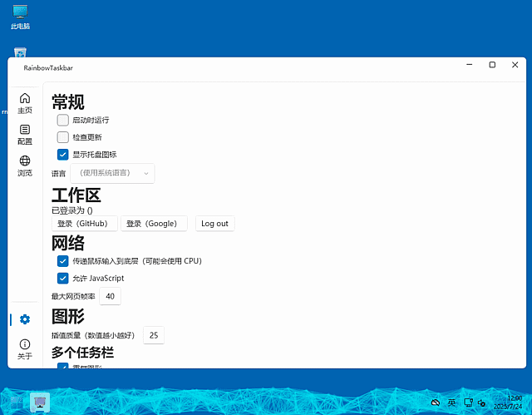Expand the 语言 language dropdown

click(112, 173)
